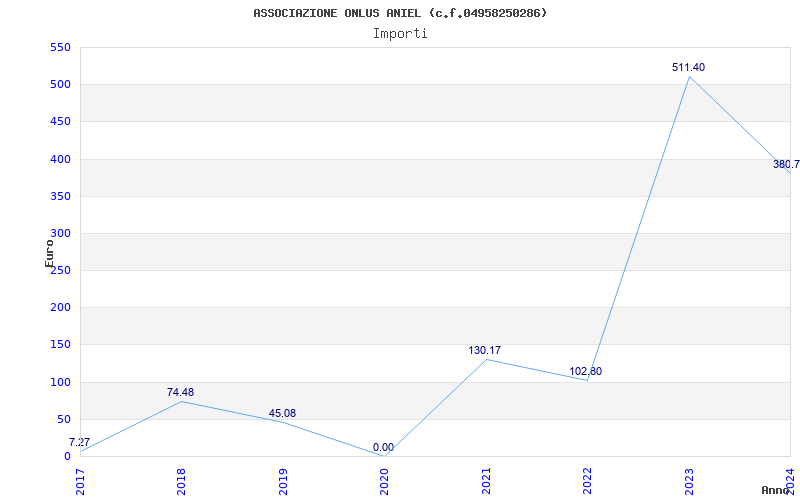
Task: Click the 250 y-axis tick label
Action: 60,270
